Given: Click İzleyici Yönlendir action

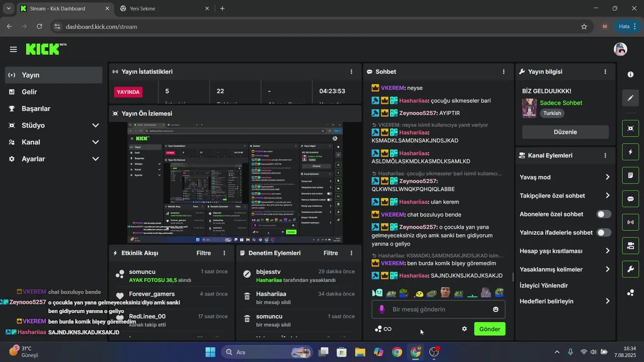Looking at the screenshot, I should tap(544, 286).
